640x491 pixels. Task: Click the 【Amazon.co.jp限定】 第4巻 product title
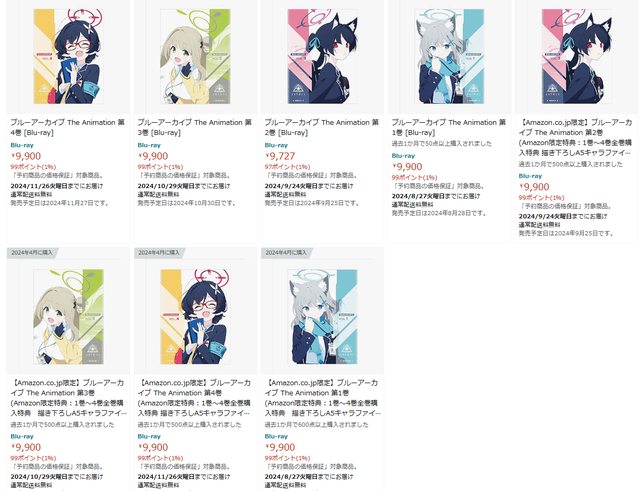coord(194,398)
